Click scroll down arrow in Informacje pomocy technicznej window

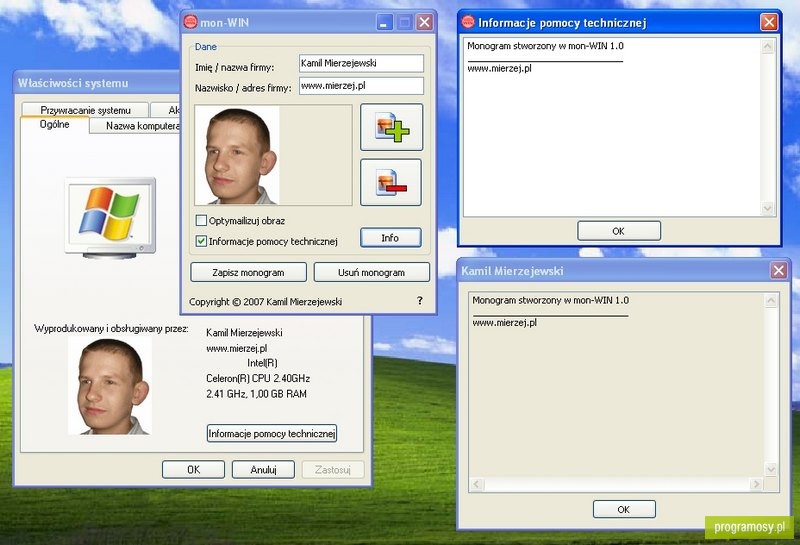(x=767, y=208)
